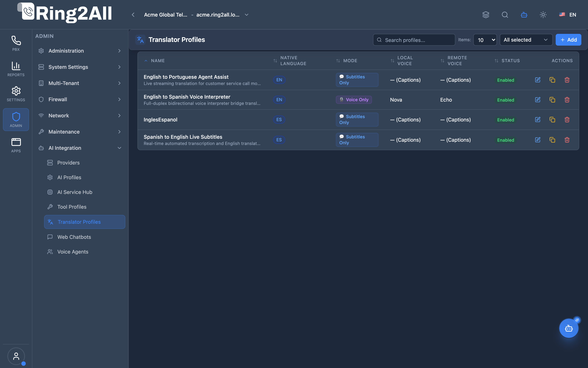Open Tool Profiles menu item
Viewport: 588px width, 368px height.
[x=84, y=207]
